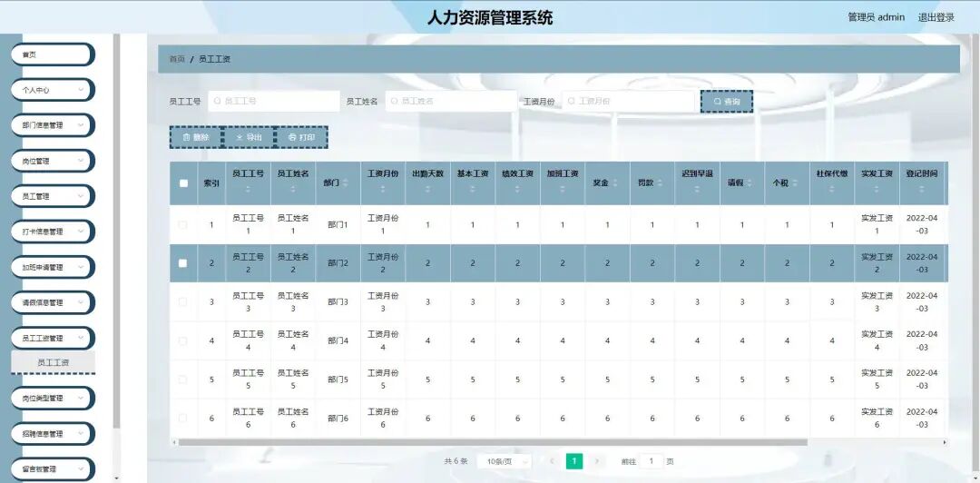Open 招聘信息管理 sidebar menu
This screenshot has height=483, width=980.
[x=53, y=434]
